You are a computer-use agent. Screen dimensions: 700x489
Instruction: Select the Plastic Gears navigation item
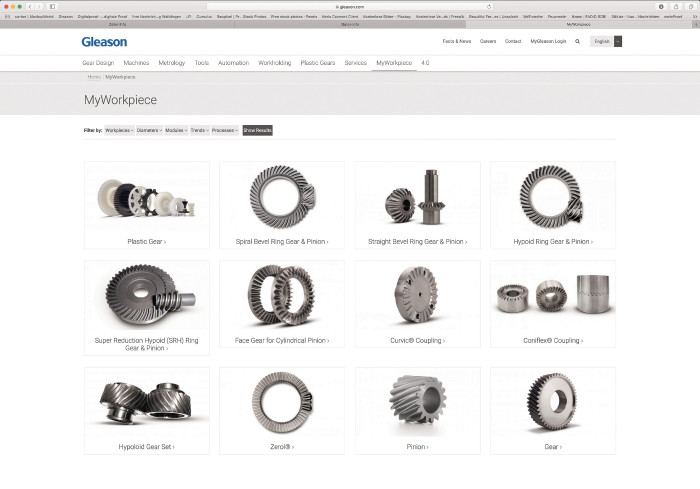click(317, 63)
